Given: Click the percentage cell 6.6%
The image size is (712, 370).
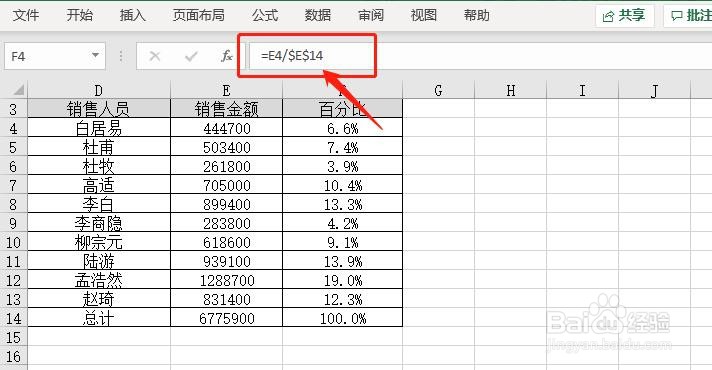Looking at the screenshot, I should click(x=343, y=128).
